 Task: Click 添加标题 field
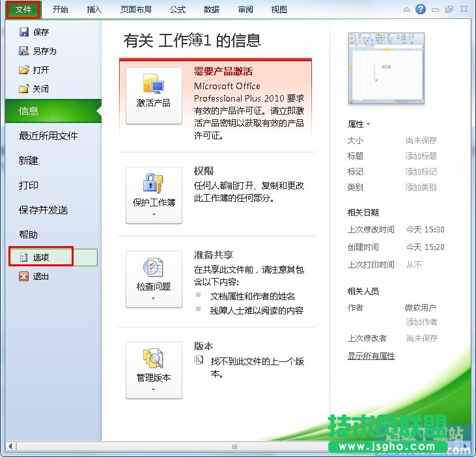421,156
